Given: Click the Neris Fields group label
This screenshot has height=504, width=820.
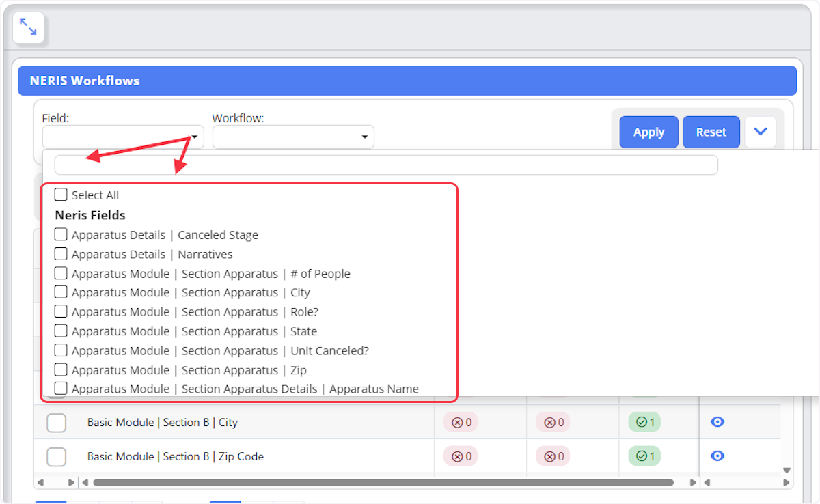Looking at the screenshot, I should [x=90, y=215].
